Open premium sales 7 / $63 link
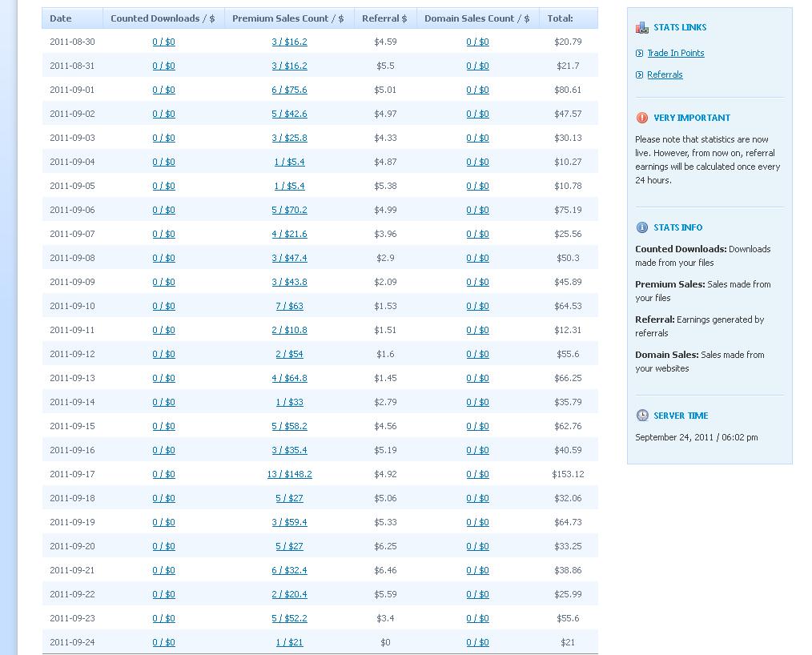This screenshot has width=812, height=655. point(289,306)
